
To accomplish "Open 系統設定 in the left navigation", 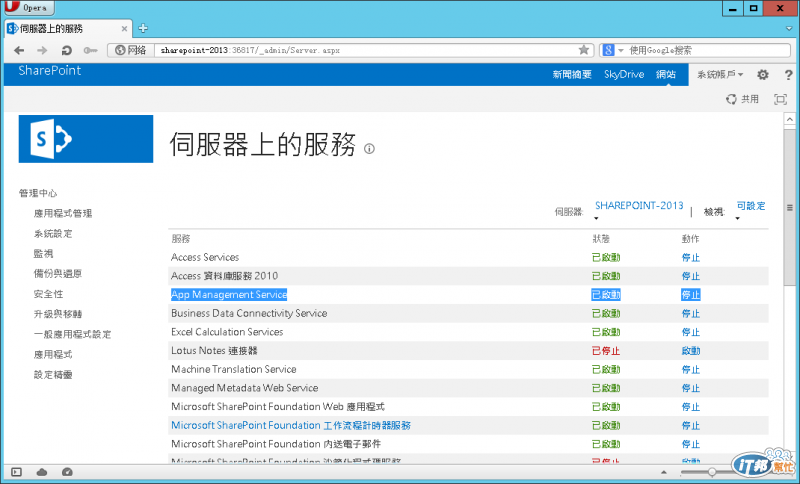I will point(53,234).
